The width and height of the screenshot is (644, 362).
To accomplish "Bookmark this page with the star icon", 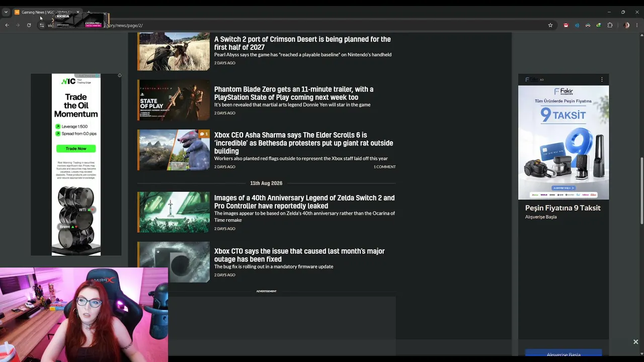I will coord(550,25).
